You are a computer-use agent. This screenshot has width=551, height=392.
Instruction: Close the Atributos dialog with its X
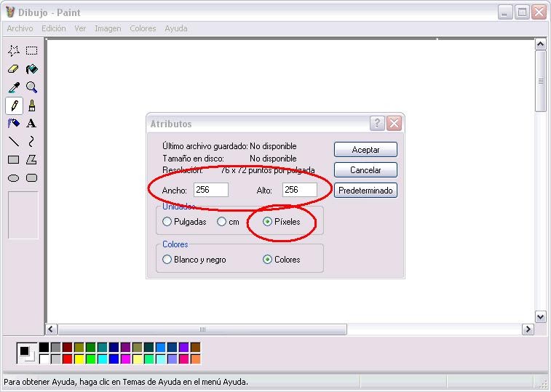[394, 124]
